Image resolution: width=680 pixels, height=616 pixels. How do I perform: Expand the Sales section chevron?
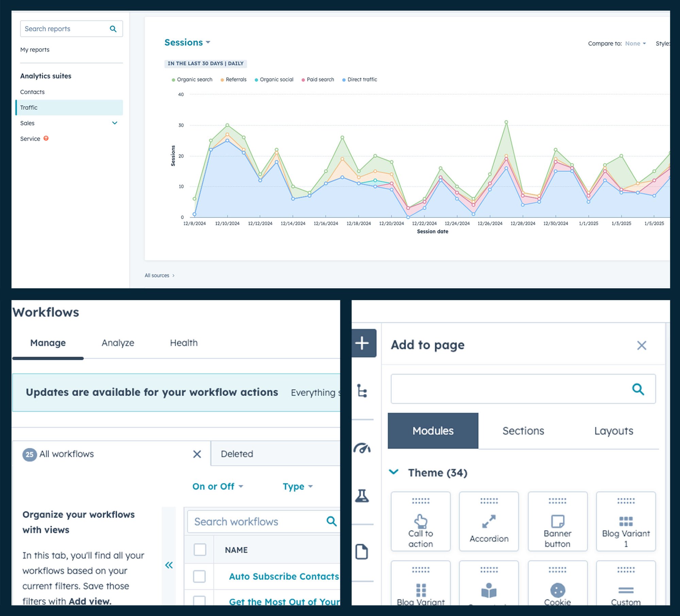[x=115, y=123]
